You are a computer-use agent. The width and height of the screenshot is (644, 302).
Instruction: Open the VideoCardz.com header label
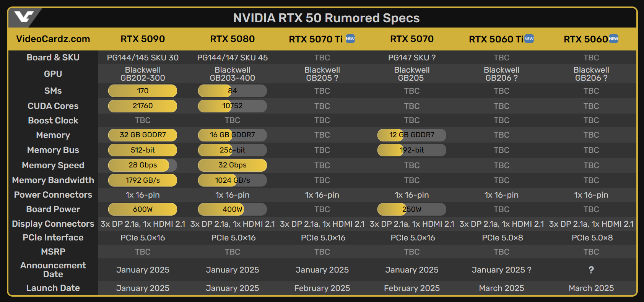[x=53, y=39]
